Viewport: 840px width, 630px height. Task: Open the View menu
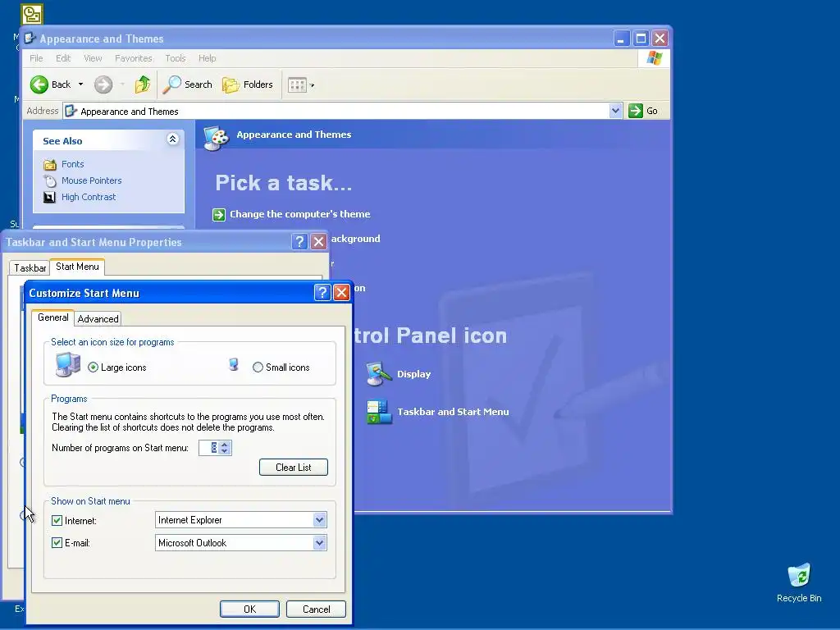coord(93,58)
